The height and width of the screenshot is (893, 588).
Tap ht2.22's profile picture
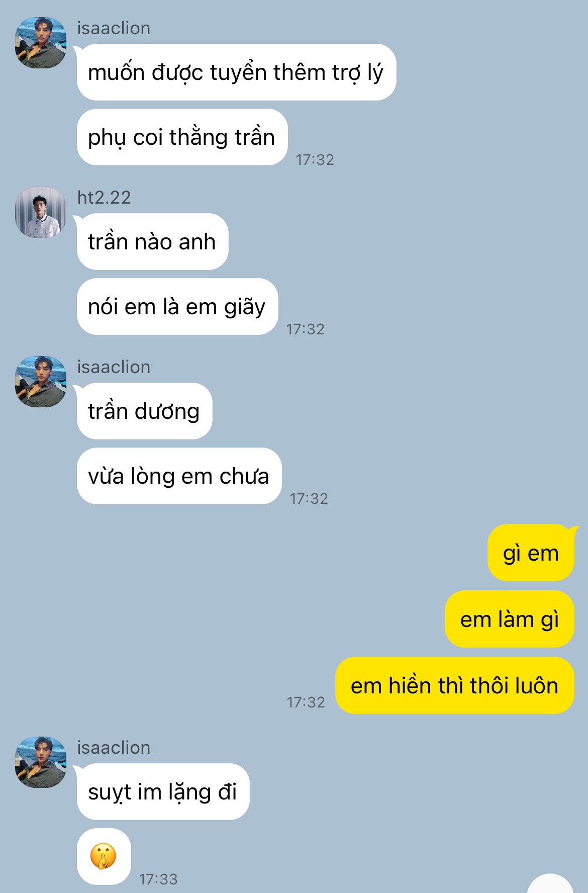tap(41, 212)
